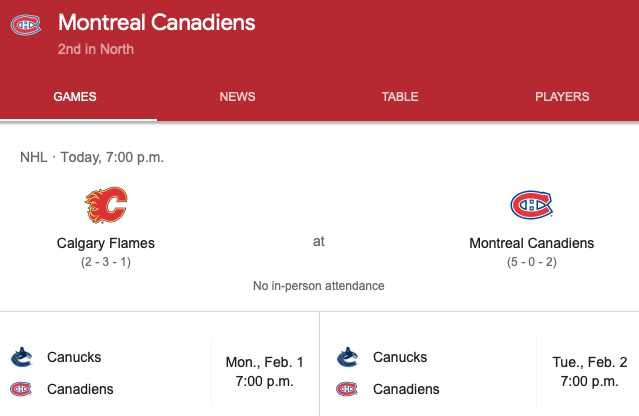Screen dimensions: 639x416
Task: Open the Tue., Feb. 2 game card
Action: tap(480, 372)
